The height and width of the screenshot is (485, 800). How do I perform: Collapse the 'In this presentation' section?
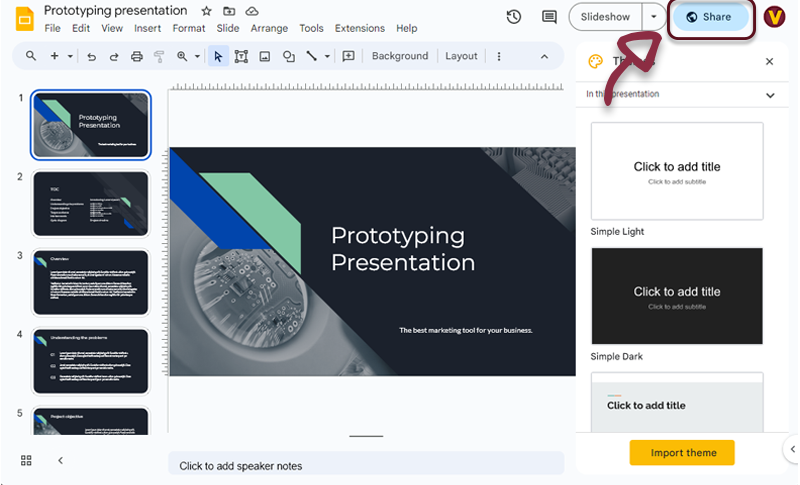coord(770,95)
